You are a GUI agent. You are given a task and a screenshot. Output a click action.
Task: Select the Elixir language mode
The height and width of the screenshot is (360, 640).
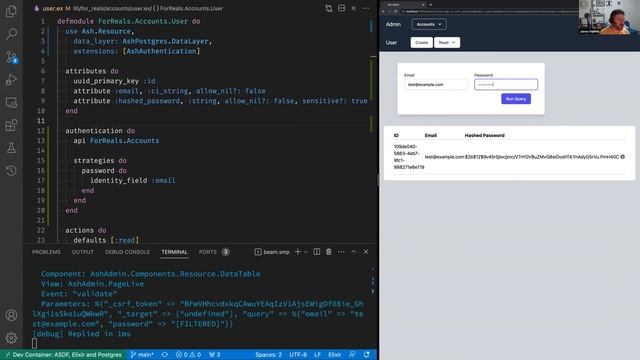(335, 355)
